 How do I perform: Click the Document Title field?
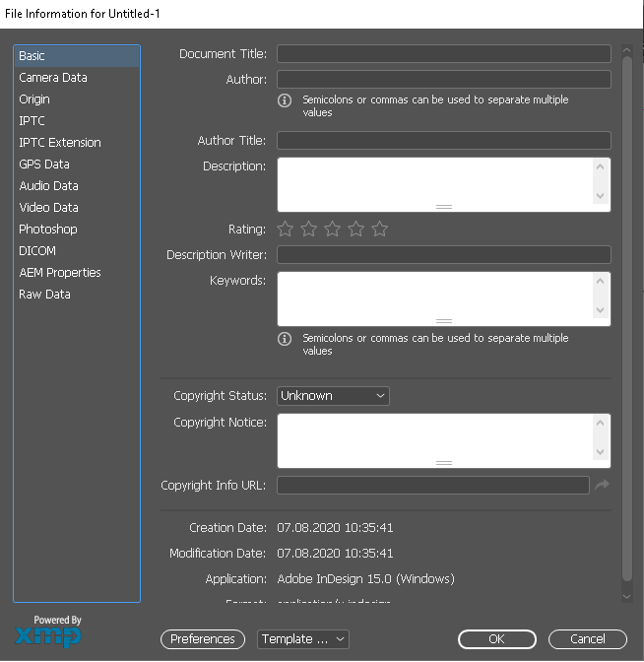tap(444, 53)
